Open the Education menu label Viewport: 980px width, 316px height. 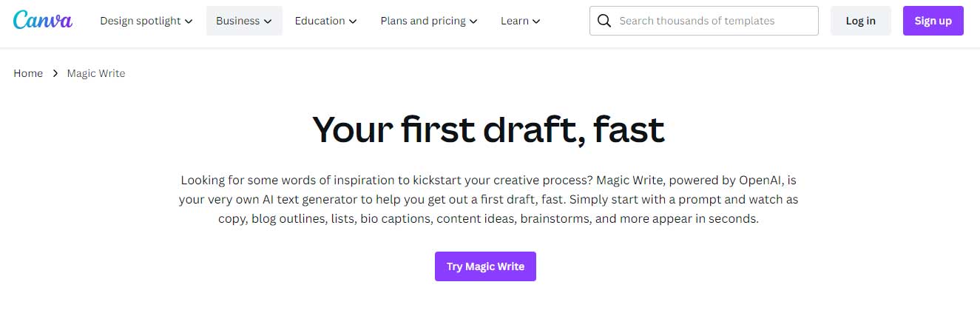[320, 21]
